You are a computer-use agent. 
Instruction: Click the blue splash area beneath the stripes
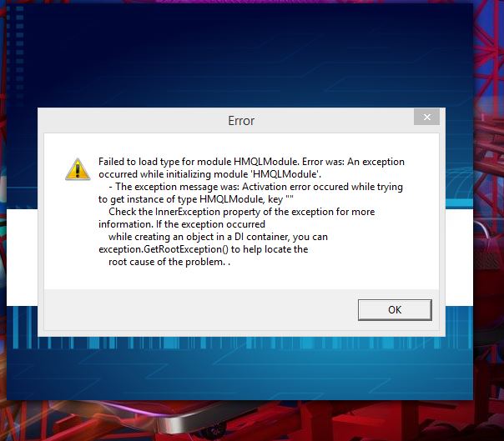(239, 374)
